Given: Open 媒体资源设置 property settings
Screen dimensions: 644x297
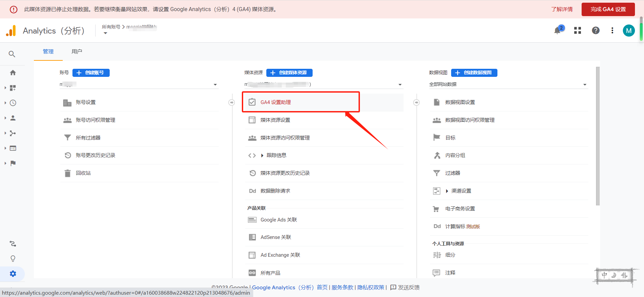Looking at the screenshot, I should 324,120.
